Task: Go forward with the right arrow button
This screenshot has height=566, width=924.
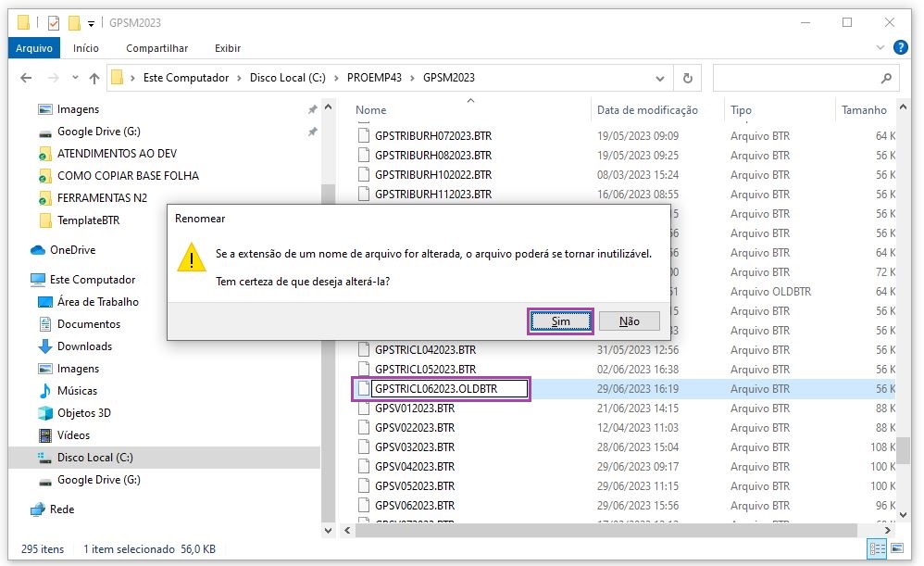Action: pos(53,78)
